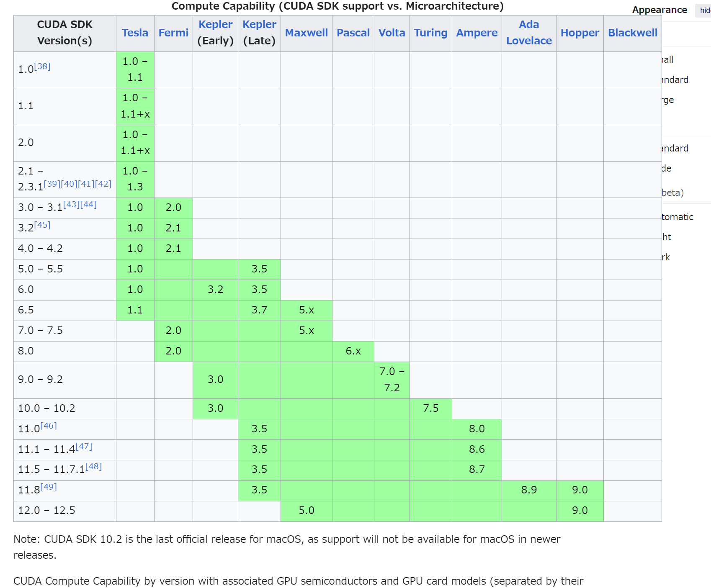Click the '1.0 – 1.3' Tesla cell
The height and width of the screenshot is (588, 711).
pyautogui.click(x=135, y=180)
